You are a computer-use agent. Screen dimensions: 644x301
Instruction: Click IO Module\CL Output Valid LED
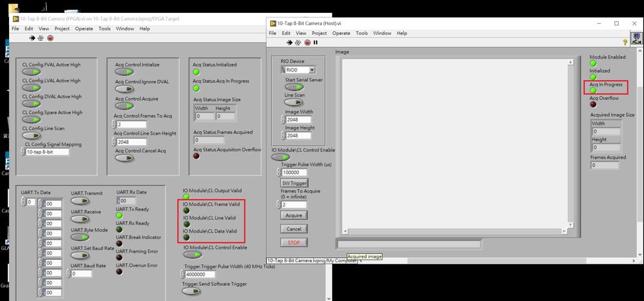[186, 197]
